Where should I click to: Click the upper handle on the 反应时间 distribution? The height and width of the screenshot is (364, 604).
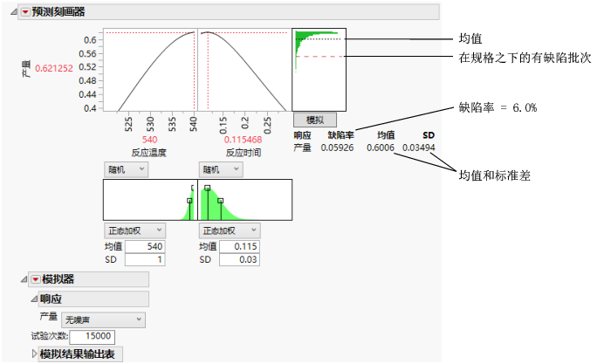pos(207,188)
